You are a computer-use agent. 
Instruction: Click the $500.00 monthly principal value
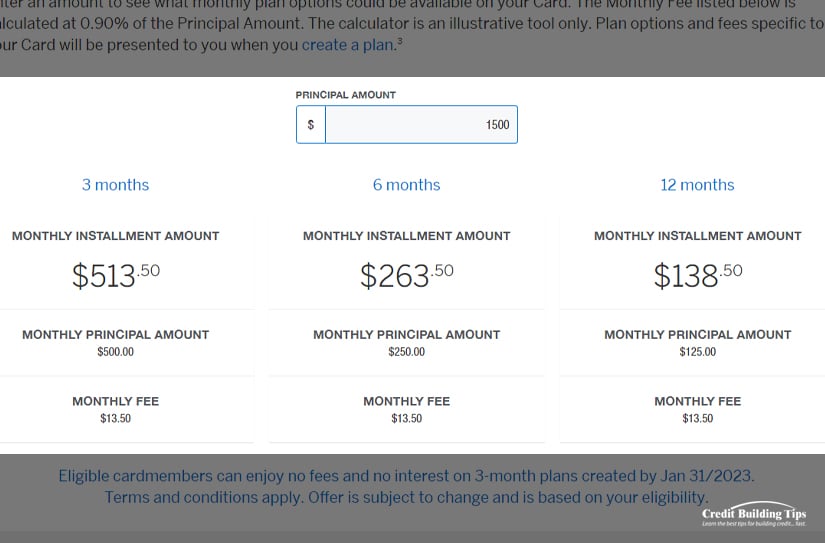tap(115, 351)
